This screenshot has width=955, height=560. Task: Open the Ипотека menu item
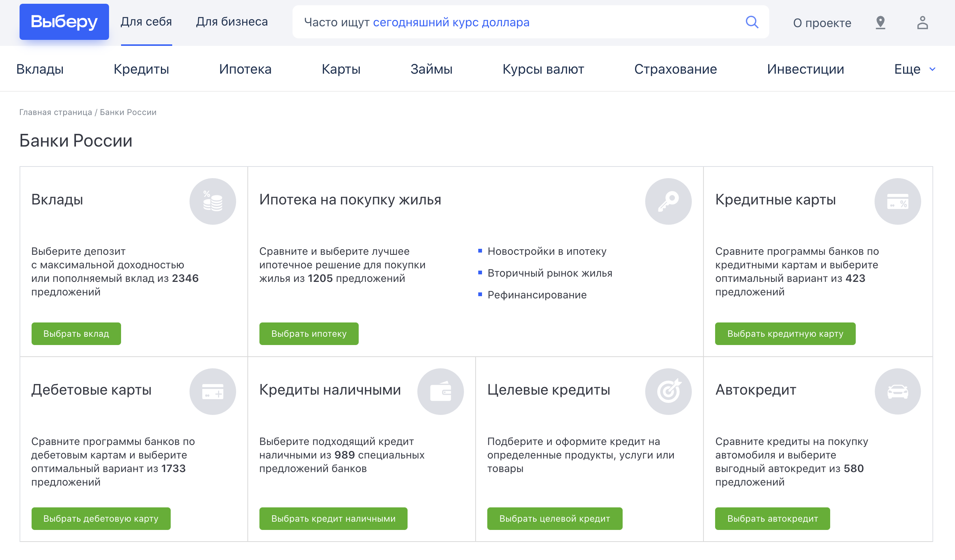coord(245,69)
